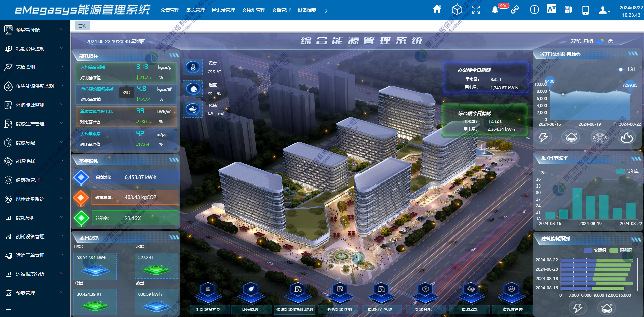Click 办公楼今日能耗 info card
This screenshot has width=644, height=317.
coord(486,78)
